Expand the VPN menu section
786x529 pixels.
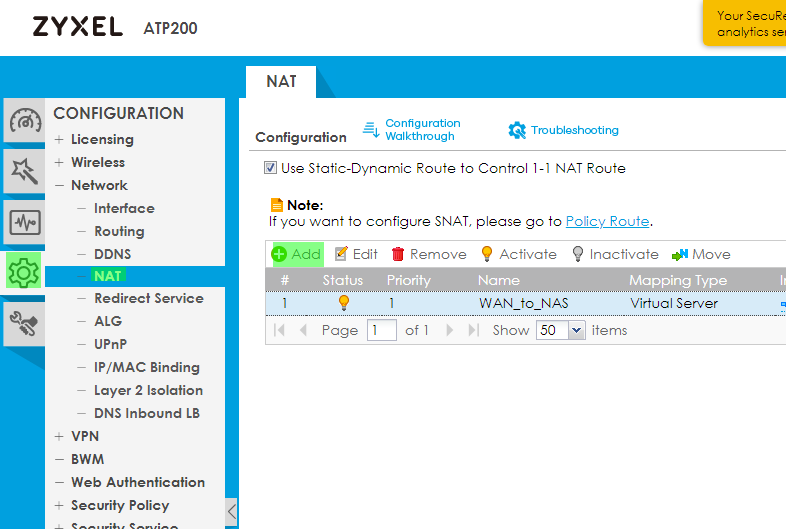click(x=60, y=436)
